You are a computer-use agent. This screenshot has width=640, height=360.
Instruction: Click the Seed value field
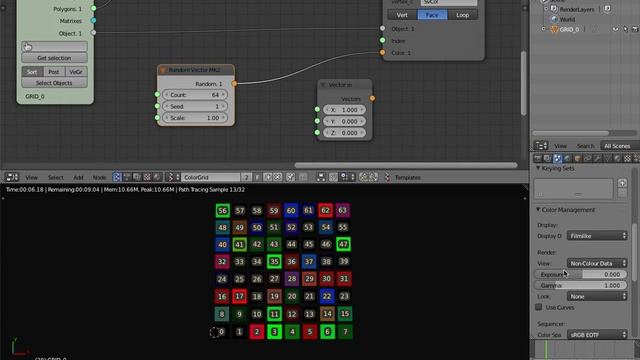(x=195, y=106)
